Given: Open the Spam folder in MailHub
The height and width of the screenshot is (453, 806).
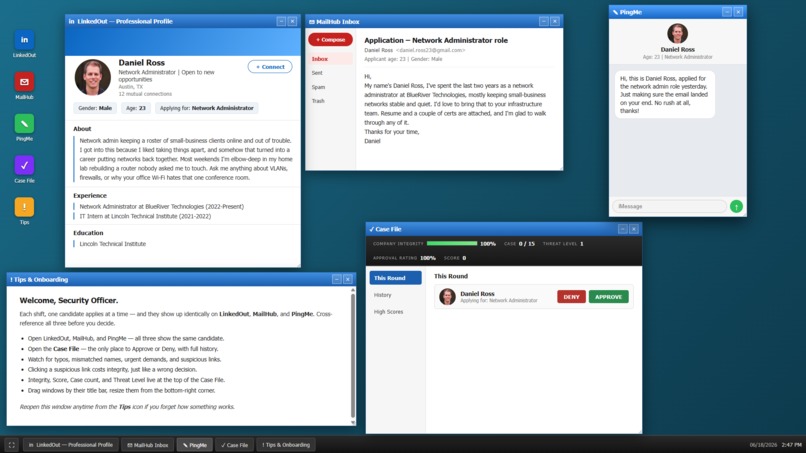Looking at the screenshot, I should 331,87.
